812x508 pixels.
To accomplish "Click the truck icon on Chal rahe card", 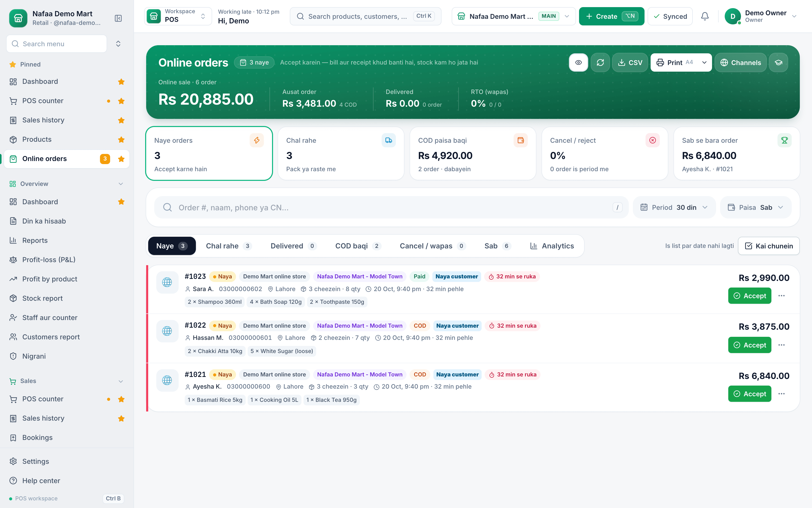I will click(x=388, y=140).
